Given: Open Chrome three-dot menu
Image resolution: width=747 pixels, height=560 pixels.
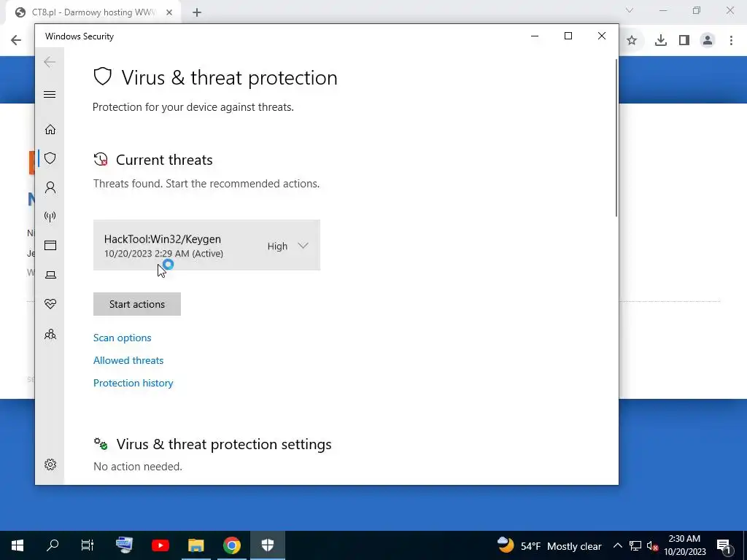Looking at the screenshot, I should click(731, 41).
